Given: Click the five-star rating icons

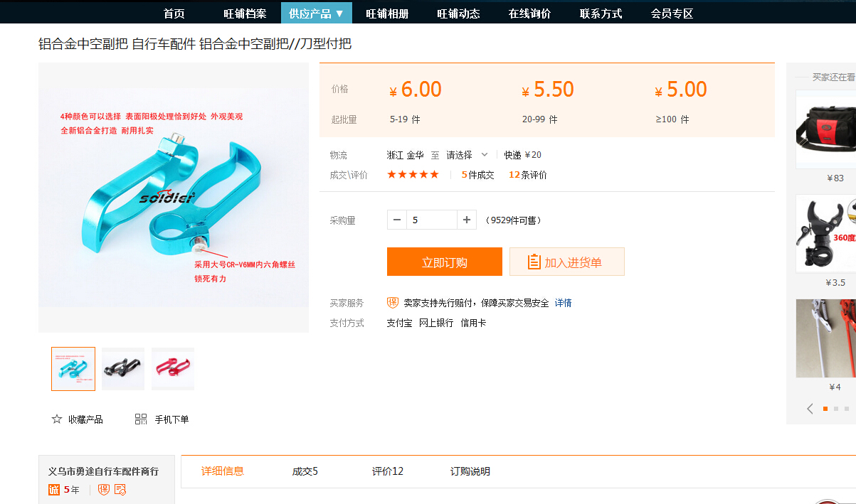Looking at the screenshot, I should [413, 175].
